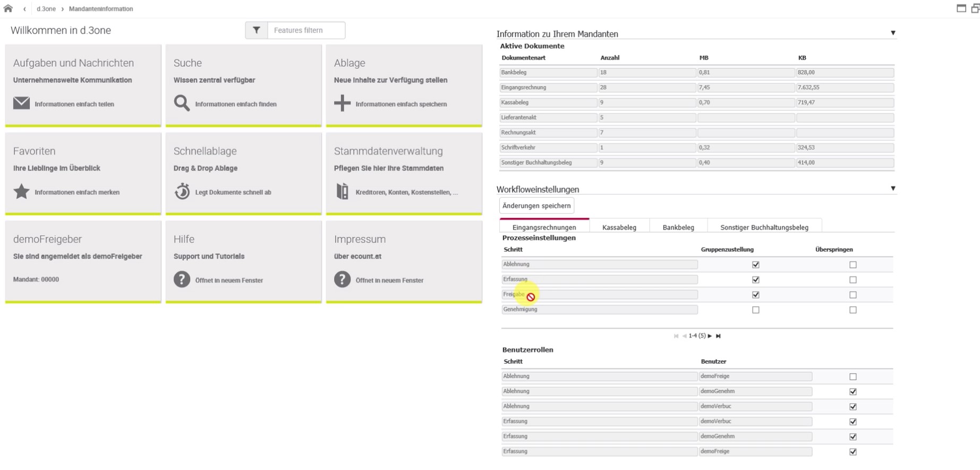Click the magnifier icon in Suche tile

pyautogui.click(x=182, y=103)
